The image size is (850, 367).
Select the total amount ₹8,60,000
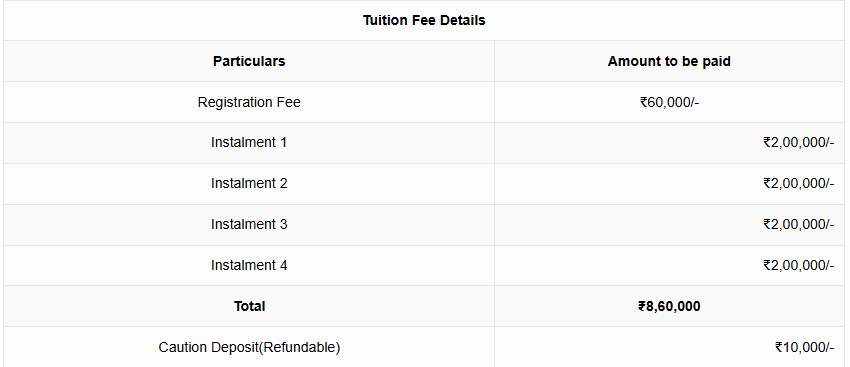(669, 306)
